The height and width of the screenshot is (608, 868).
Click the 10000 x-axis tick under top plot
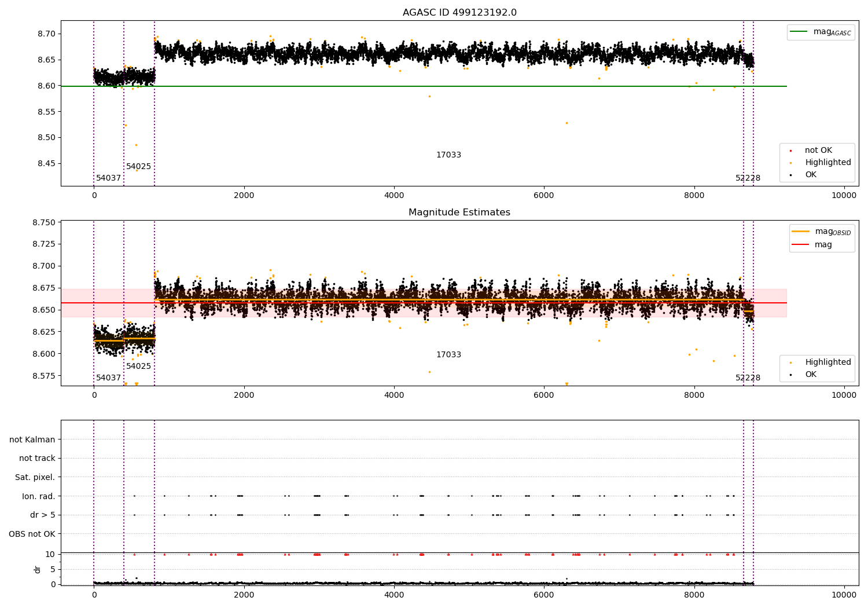pyautogui.click(x=844, y=196)
